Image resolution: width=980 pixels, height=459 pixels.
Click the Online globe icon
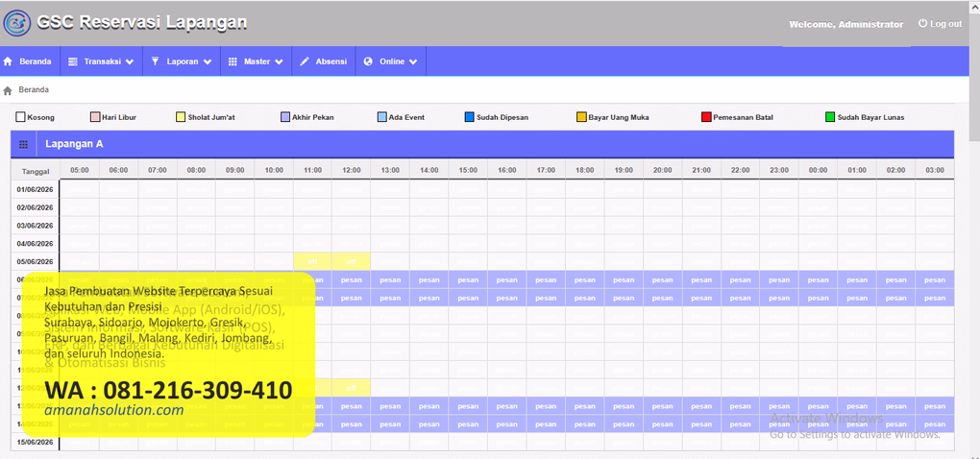coord(368,61)
